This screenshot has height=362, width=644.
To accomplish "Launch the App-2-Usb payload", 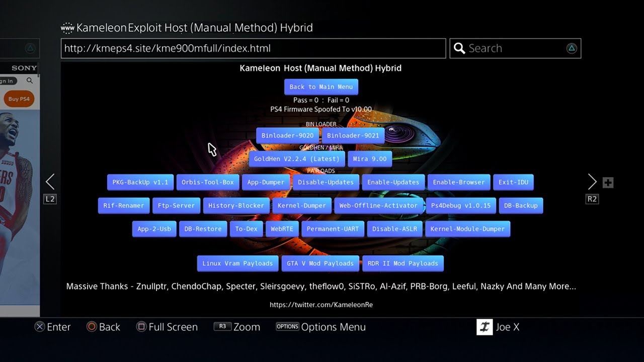I will (154, 229).
